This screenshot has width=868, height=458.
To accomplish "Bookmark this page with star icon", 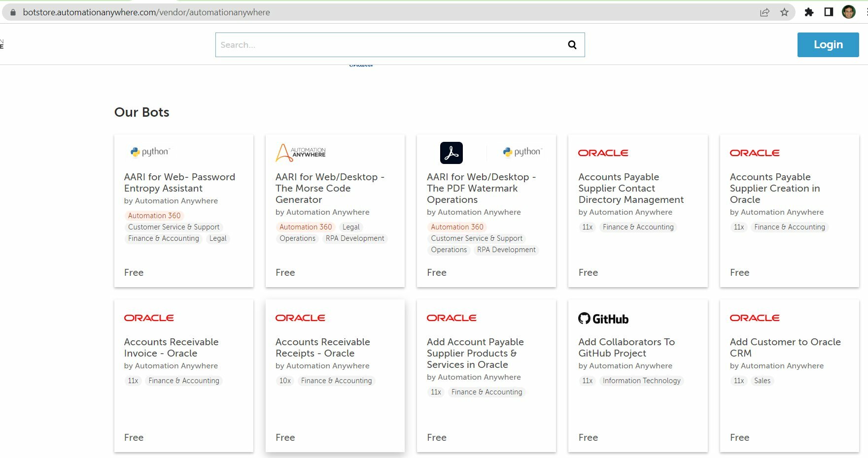I will pos(784,12).
